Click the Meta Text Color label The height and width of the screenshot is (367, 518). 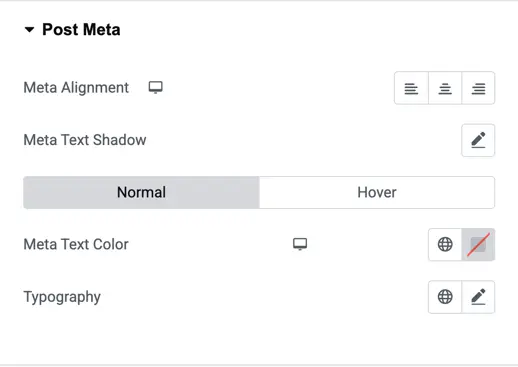pyautogui.click(x=76, y=244)
